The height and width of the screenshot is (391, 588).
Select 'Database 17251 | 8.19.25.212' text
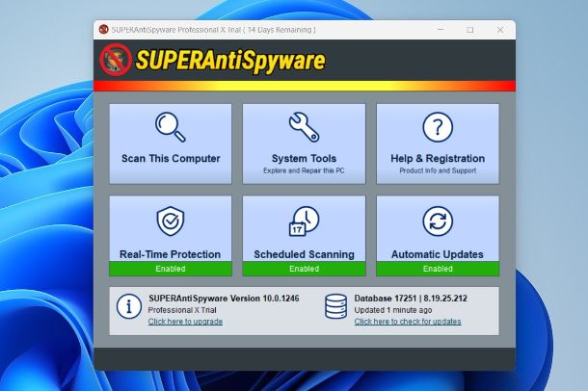tap(411, 299)
